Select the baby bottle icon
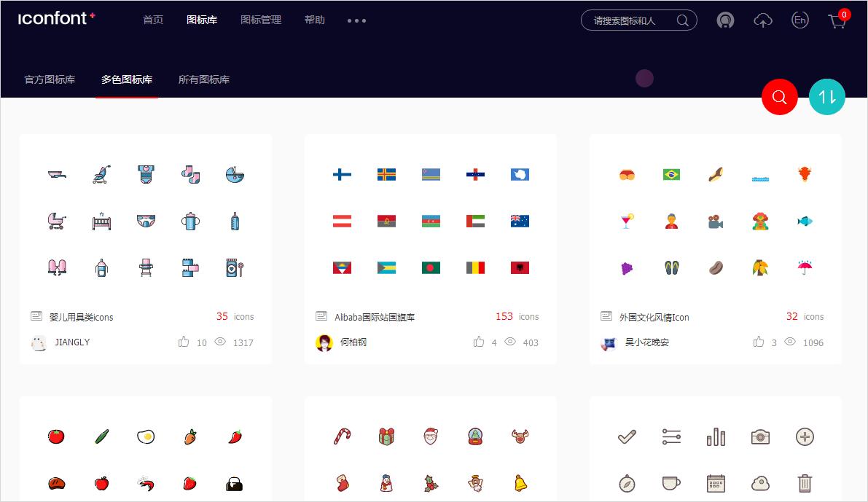This screenshot has width=868, height=502. point(234,221)
